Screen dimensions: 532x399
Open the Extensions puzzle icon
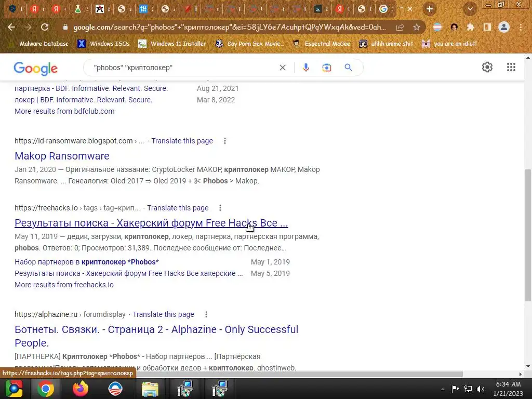[470, 27]
